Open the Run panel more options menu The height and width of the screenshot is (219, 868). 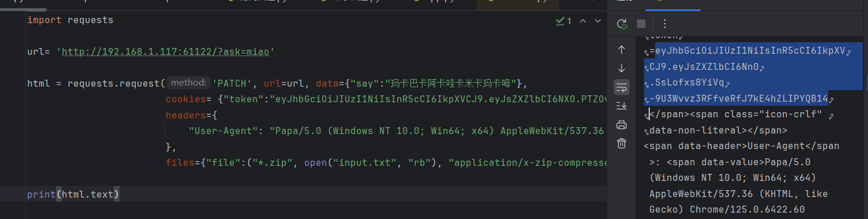tap(664, 24)
